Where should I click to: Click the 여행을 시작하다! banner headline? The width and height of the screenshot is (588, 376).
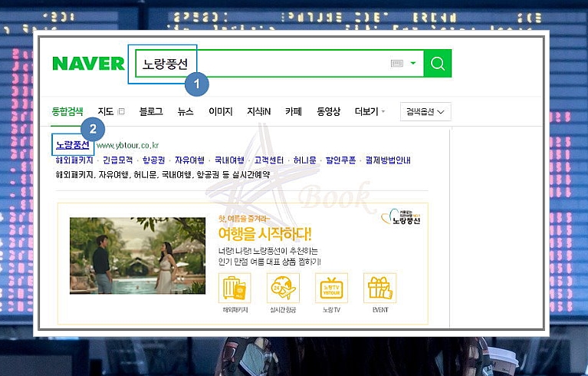click(264, 234)
